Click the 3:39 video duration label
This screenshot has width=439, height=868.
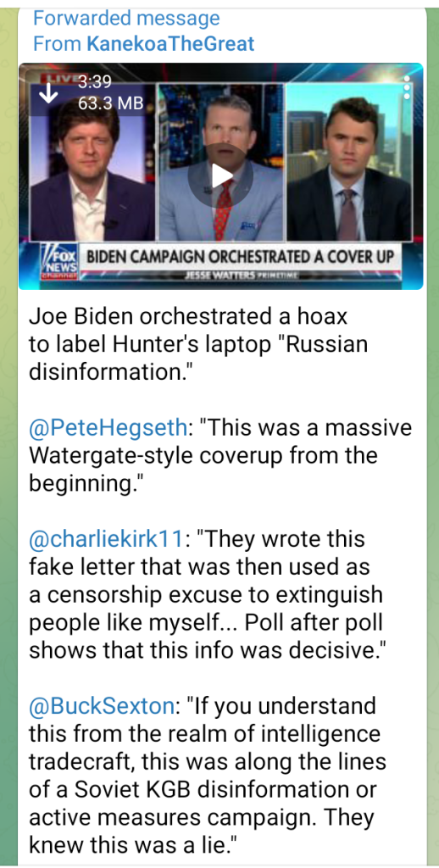pos(95,82)
